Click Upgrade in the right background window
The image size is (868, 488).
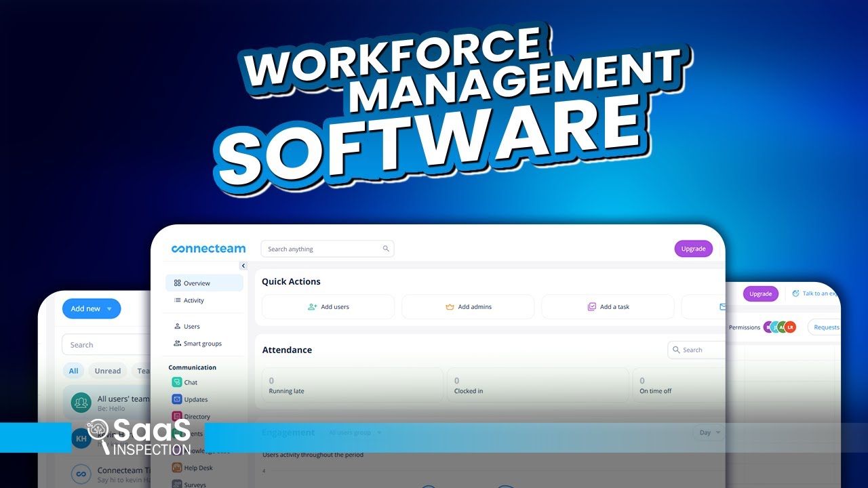tap(760, 293)
